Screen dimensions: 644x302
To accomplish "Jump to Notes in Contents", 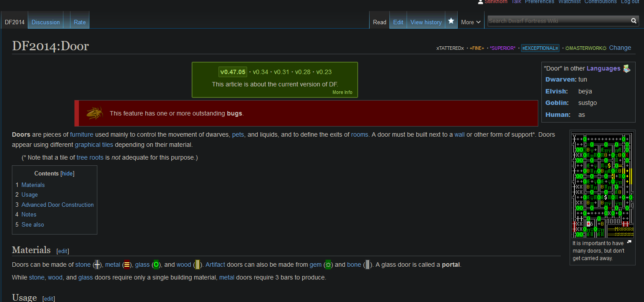I will (29, 214).
